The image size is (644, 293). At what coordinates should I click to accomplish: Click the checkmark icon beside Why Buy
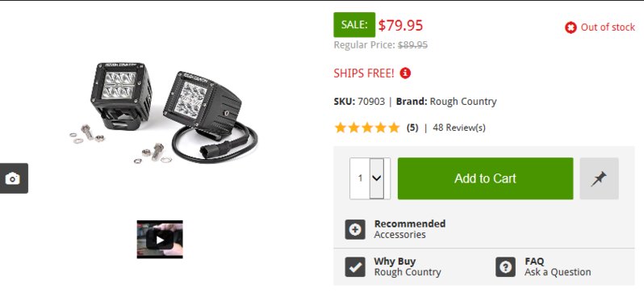click(x=355, y=266)
